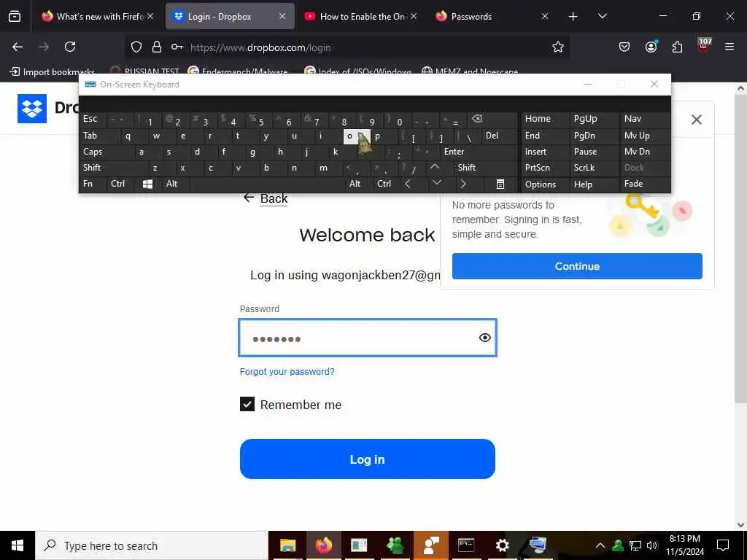
Task: Toggle the Nav key on keyboard
Action: 645,119
